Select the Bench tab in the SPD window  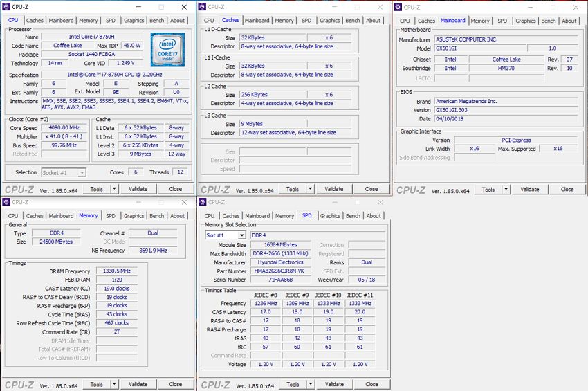[x=353, y=216]
